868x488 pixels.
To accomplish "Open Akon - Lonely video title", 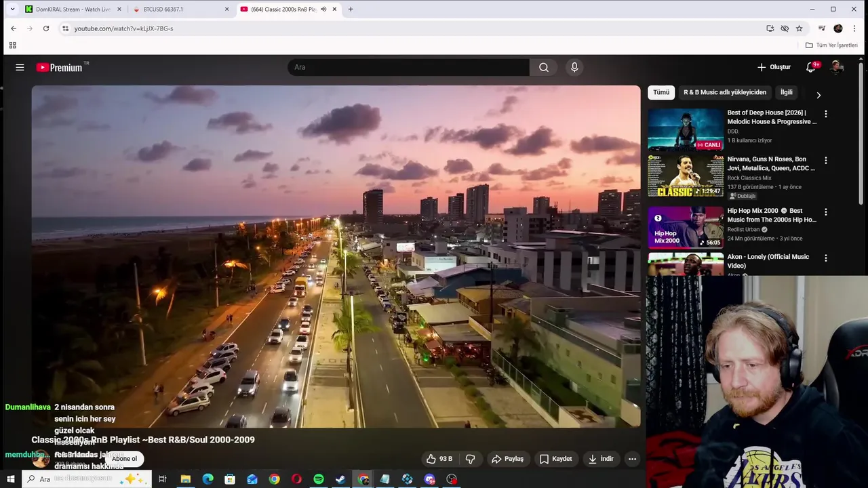I will [768, 261].
